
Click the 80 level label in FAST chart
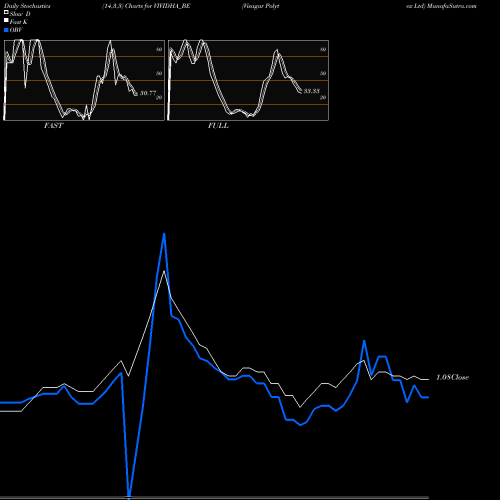tap(159, 49)
